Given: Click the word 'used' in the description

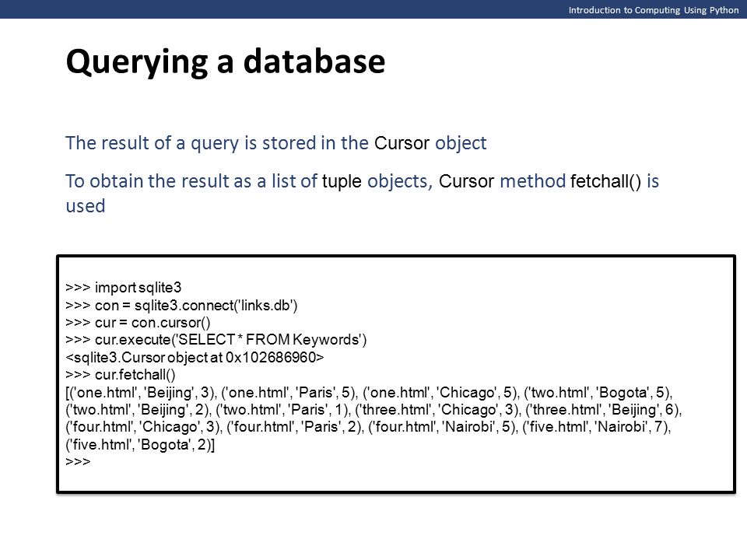Looking at the screenshot, I should click(86, 206).
